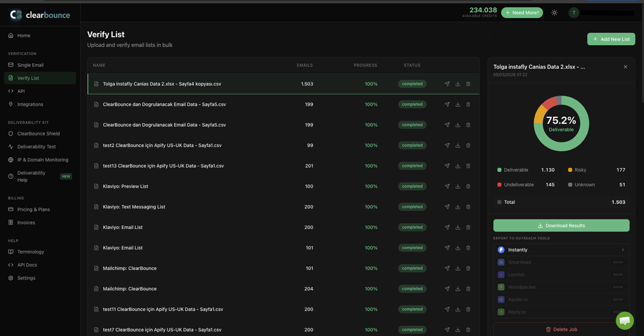The height and width of the screenshot is (336, 644).
Task: Close the list details panel
Action: click(625, 66)
